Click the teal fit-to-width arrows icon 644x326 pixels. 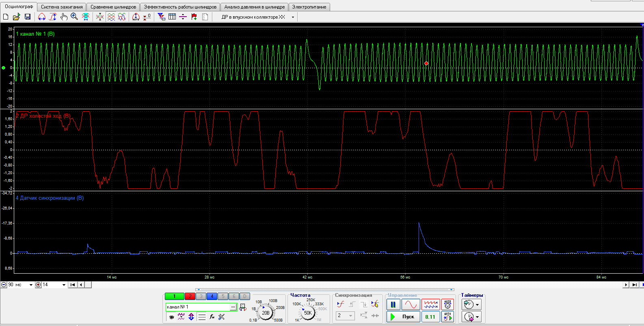coord(86,17)
